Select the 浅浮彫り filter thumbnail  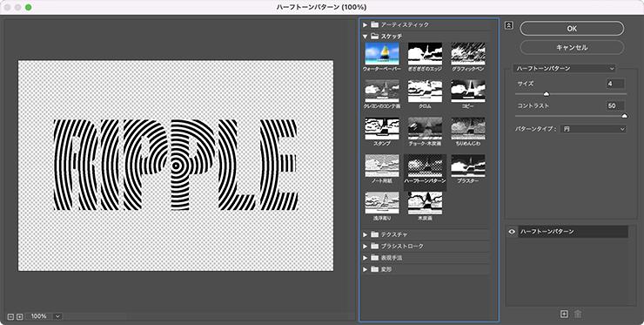[x=382, y=203]
